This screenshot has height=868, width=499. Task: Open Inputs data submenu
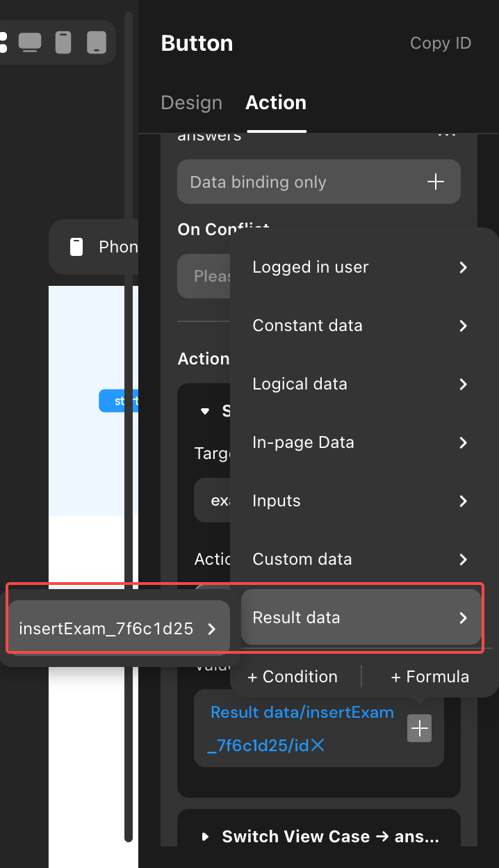[361, 501]
